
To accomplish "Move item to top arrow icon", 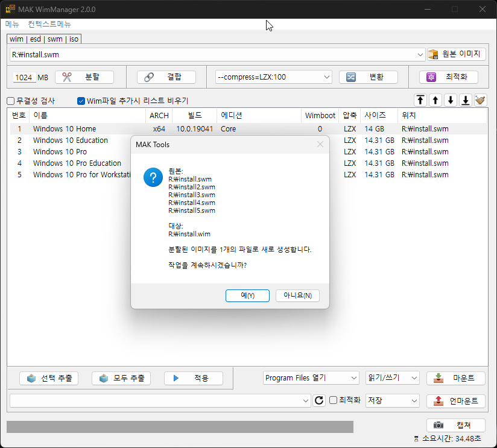I will [x=420, y=101].
